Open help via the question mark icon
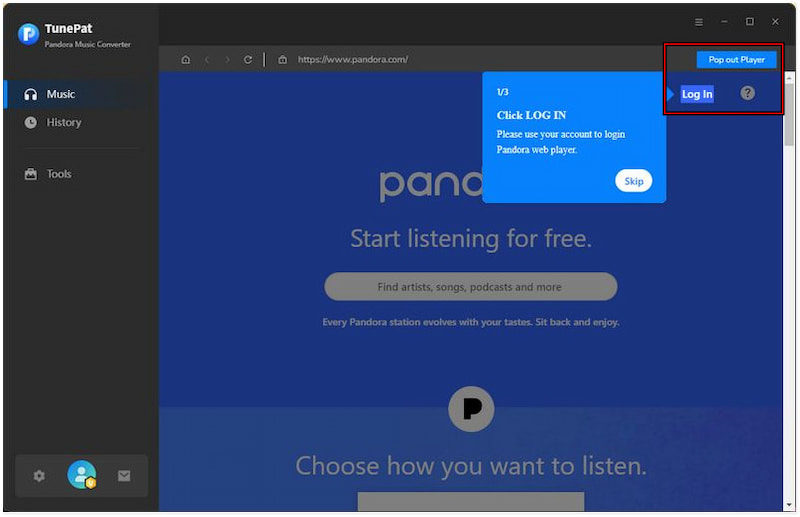Screen dimensions: 800x517 point(747,93)
